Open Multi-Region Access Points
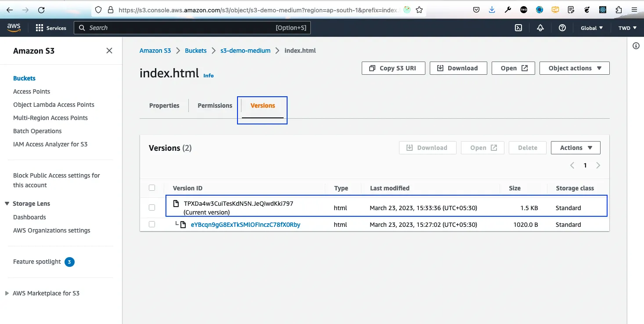Screen dimensions: 644x324 coord(50,118)
